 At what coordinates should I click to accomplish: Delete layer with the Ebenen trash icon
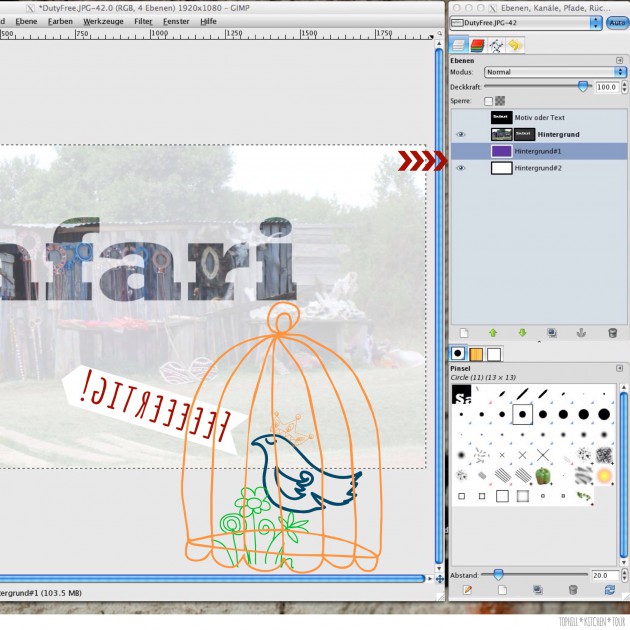[612, 333]
